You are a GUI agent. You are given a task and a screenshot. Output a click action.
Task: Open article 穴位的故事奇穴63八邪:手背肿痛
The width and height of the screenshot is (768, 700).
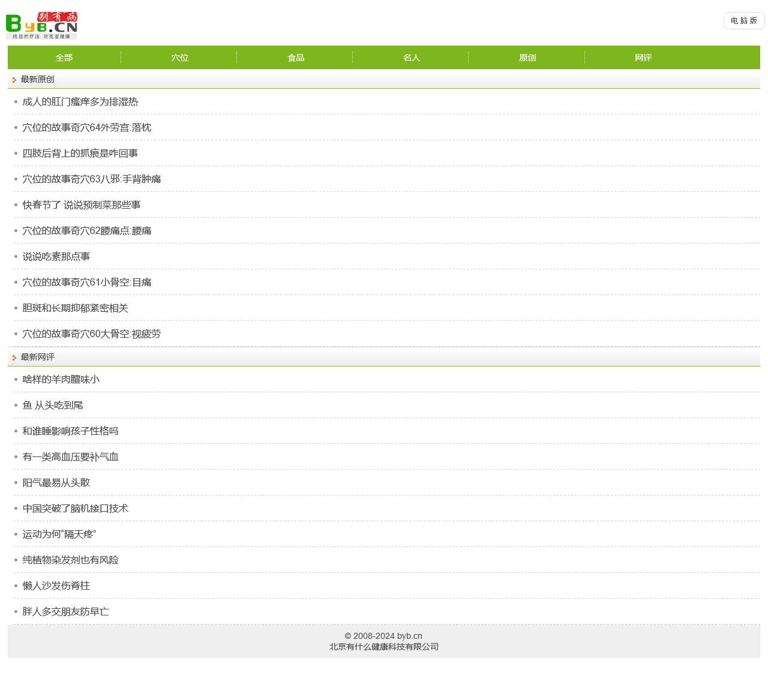[x=92, y=179]
